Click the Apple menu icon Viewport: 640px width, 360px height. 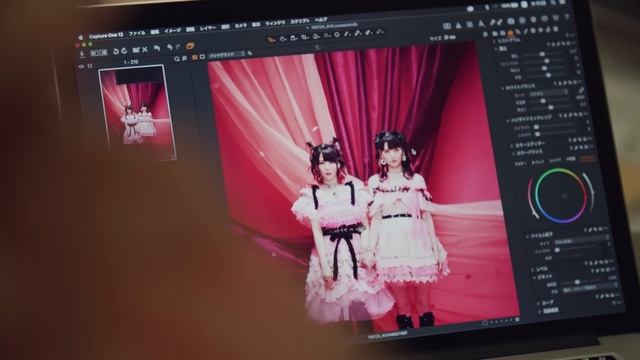[x=81, y=38]
